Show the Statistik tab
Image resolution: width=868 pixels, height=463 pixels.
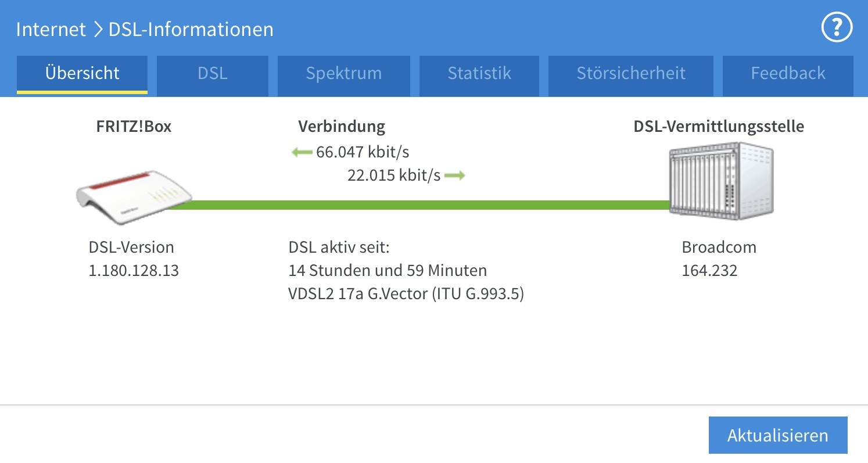[x=479, y=74]
